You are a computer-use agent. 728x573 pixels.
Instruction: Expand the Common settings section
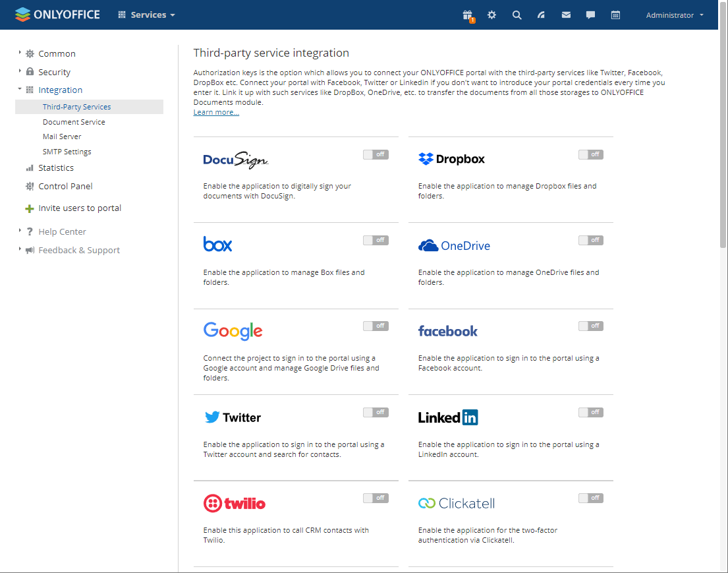pyautogui.click(x=57, y=54)
